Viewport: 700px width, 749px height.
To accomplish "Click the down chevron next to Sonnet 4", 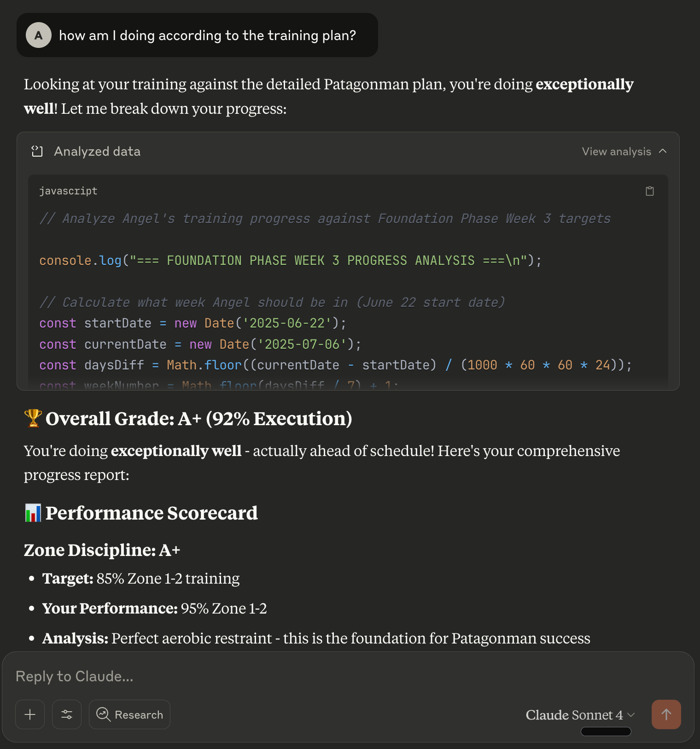I will (631, 714).
